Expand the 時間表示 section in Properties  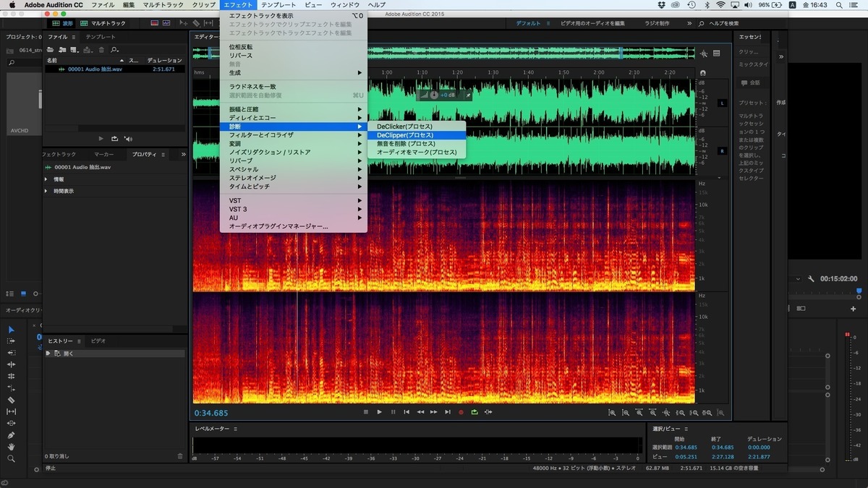point(47,191)
